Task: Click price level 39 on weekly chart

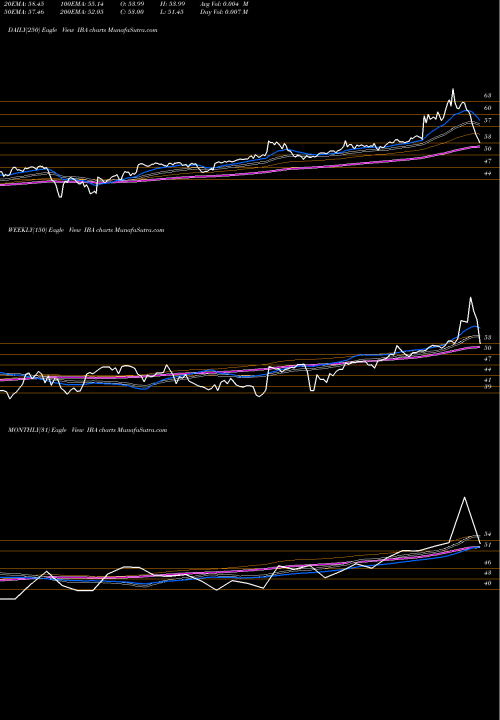Action: tap(487, 387)
